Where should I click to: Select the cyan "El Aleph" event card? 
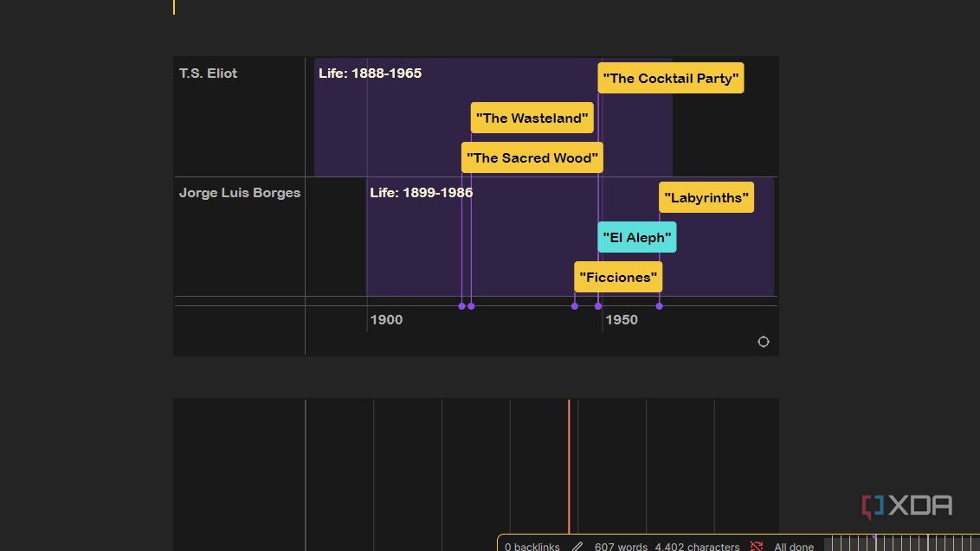[637, 237]
